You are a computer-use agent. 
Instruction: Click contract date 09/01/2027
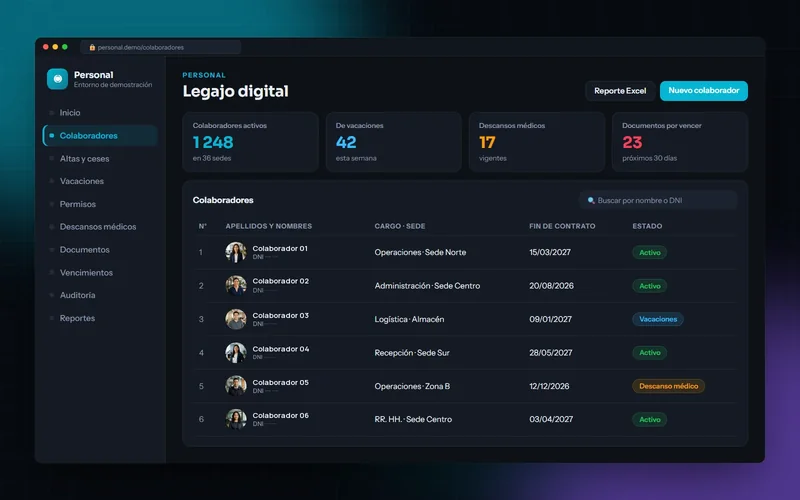(551, 319)
